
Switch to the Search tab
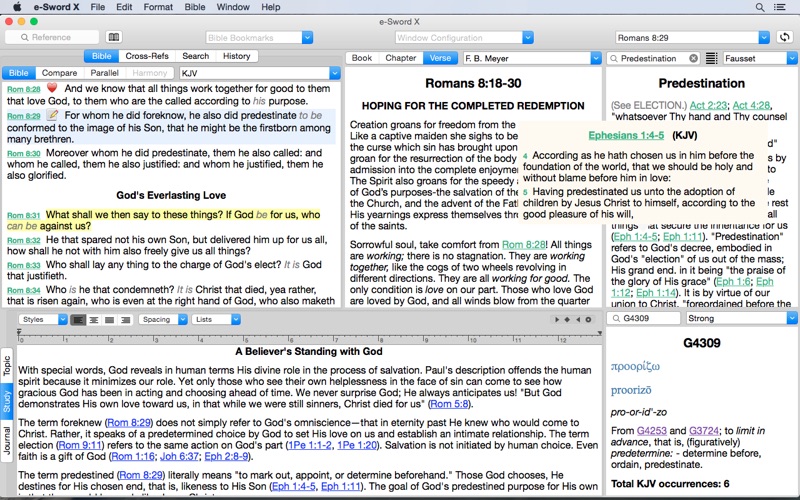pyautogui.click(x=195, y=56)
